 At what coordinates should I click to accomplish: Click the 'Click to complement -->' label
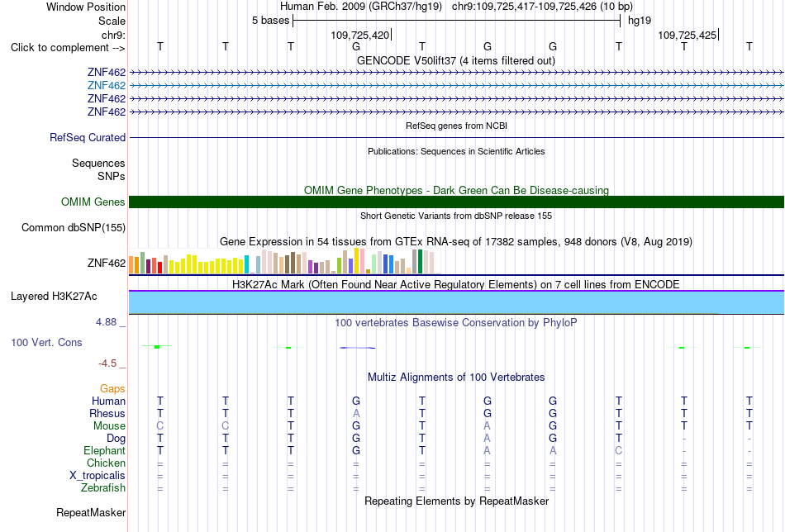[68, 48]
